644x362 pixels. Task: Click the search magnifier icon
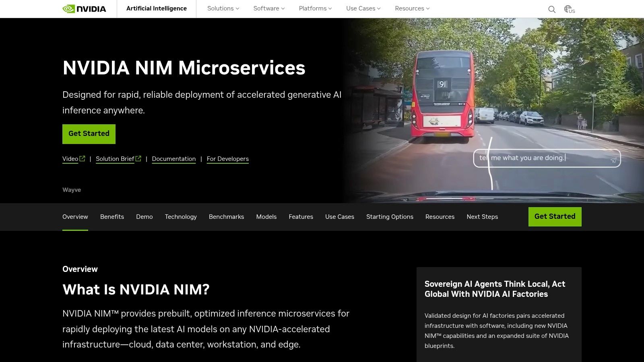552,9
